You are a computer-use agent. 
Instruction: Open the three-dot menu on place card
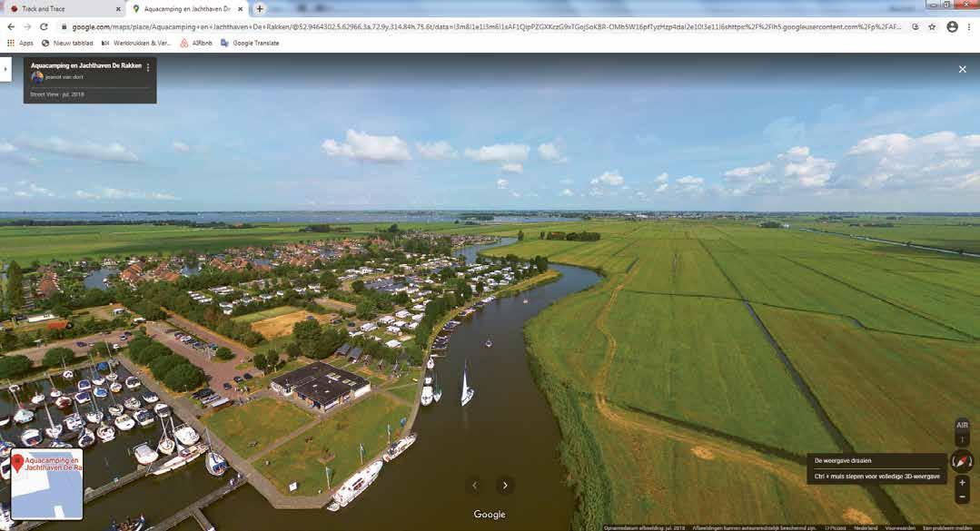[148, 67]
